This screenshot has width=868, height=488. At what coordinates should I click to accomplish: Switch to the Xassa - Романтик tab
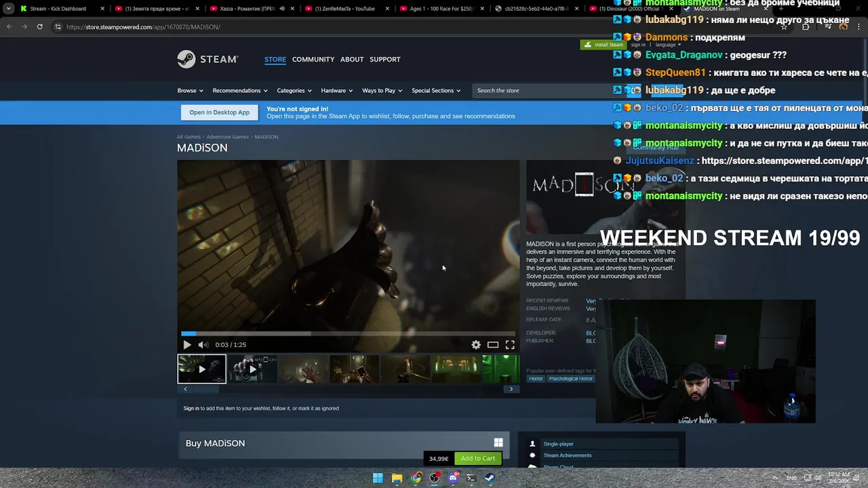click(251, 9)
